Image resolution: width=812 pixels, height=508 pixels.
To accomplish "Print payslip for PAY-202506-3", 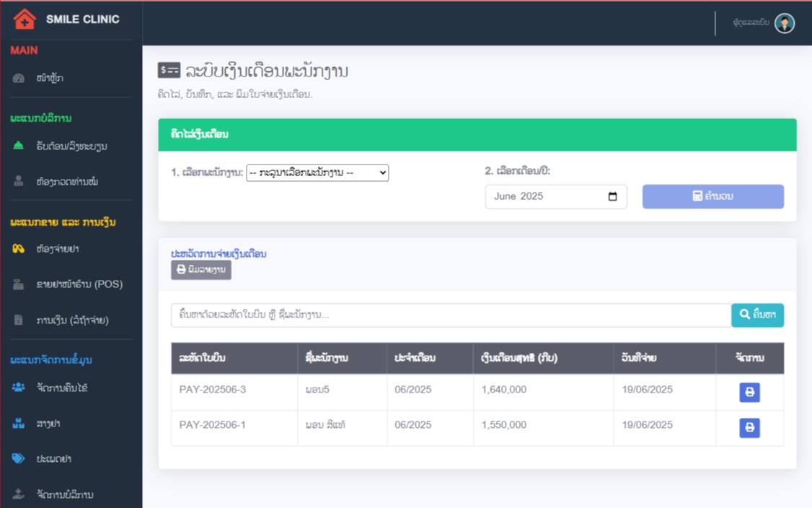I will (749, 392).
